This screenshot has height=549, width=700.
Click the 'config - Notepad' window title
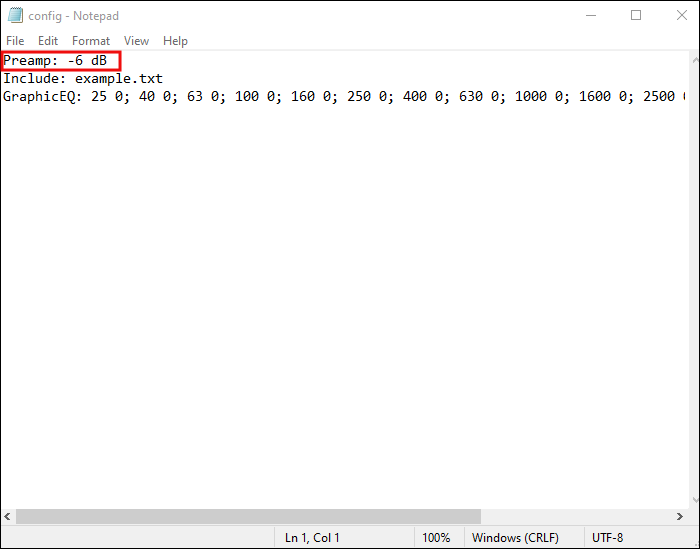(74, 16)
